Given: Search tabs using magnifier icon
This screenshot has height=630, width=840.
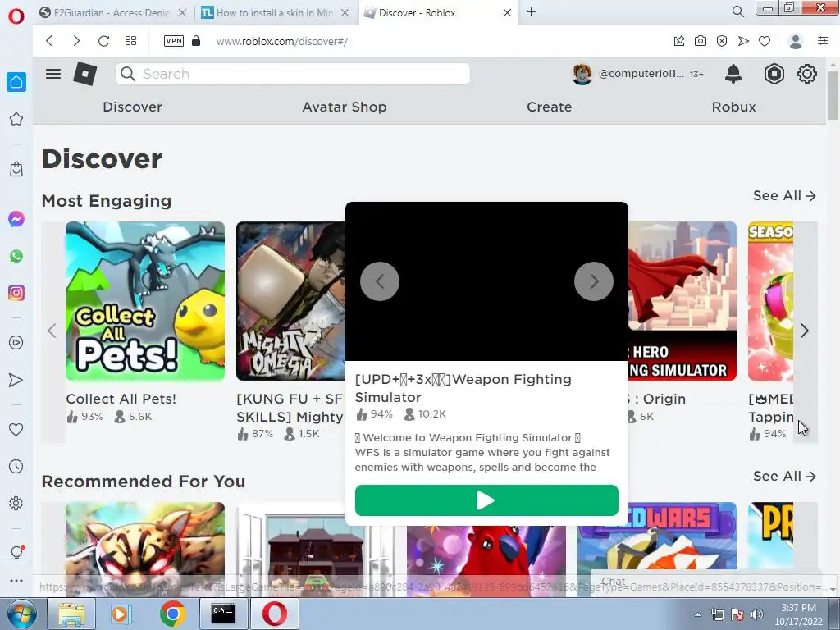Looking at the screenshot, I should [737, 11].
